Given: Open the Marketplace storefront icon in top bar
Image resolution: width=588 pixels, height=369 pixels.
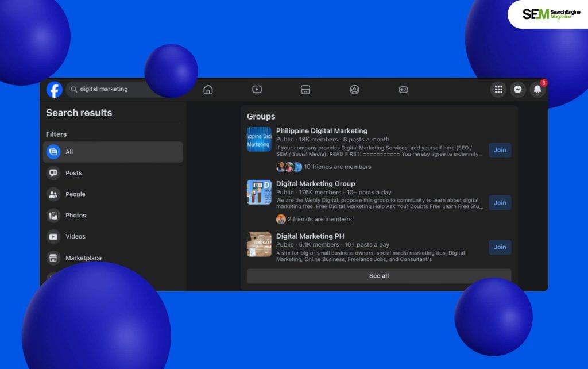Looking at the screenshot, I should point(305,90).
